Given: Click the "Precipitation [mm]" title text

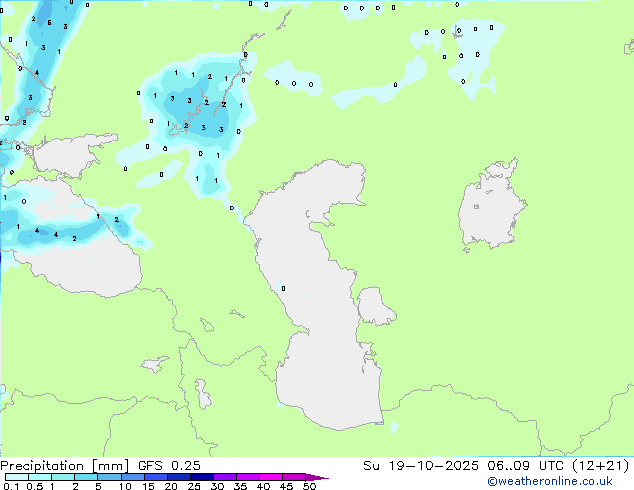Looking at the screenshot, I should coord(64,466).
